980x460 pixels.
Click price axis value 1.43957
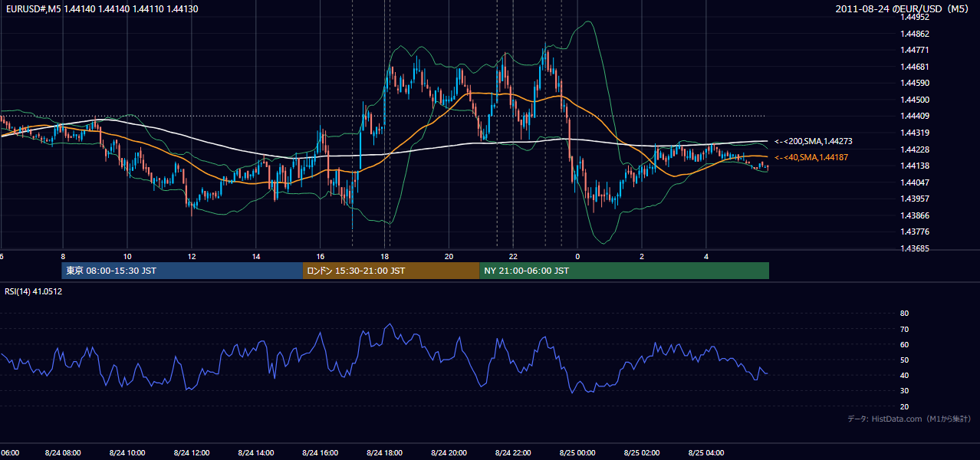[916, 199]
